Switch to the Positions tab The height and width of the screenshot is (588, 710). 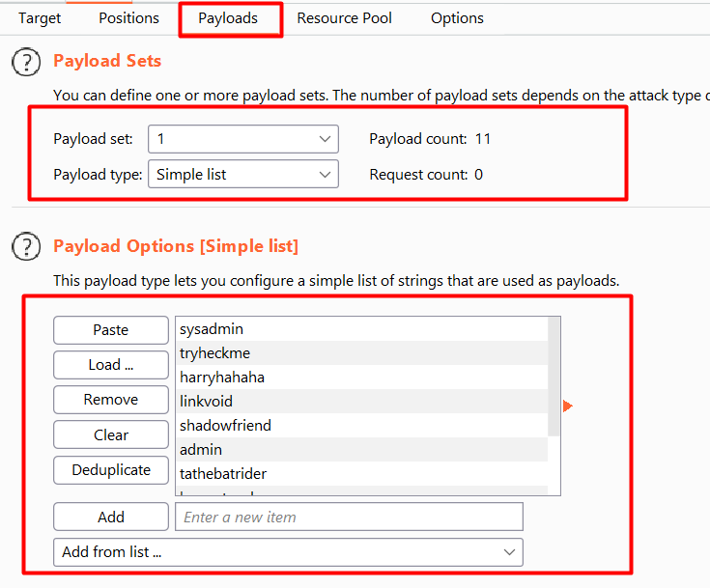(x=129, y=18)
